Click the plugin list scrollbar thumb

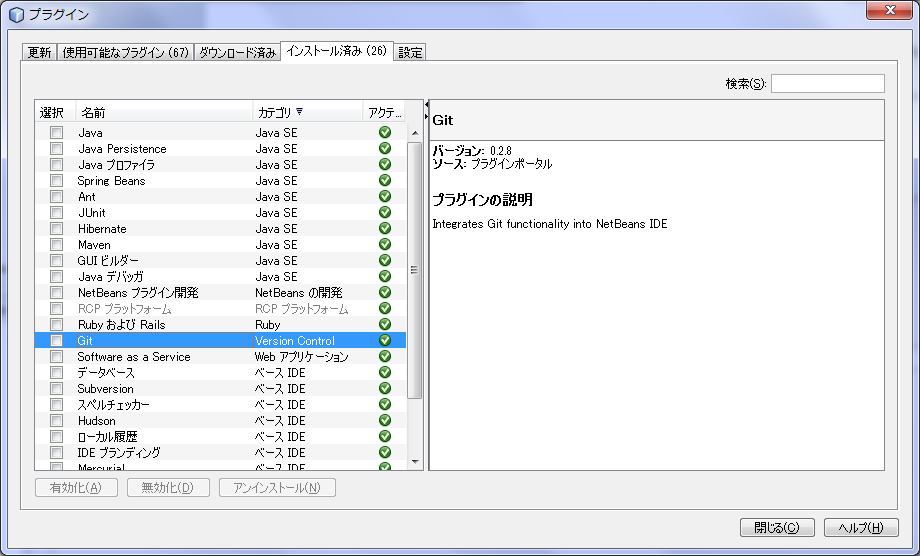pyautogui.click(x=414, y=270)
